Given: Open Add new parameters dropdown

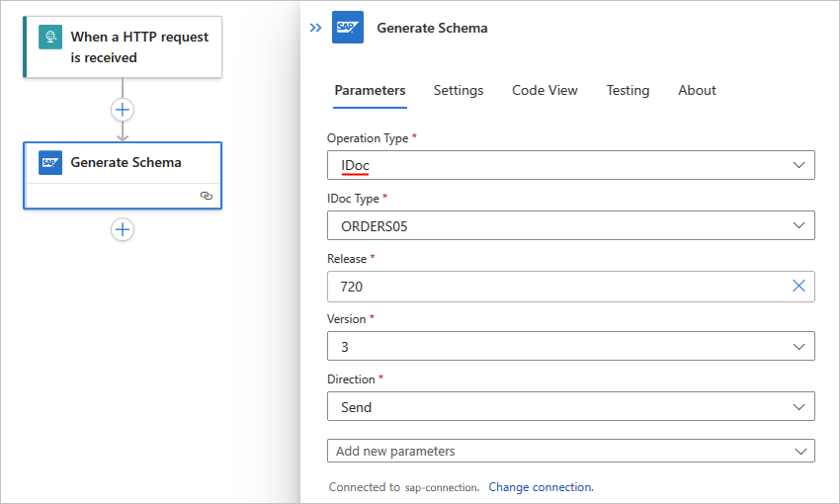Looking at the screenshot, I should (798, 451).
